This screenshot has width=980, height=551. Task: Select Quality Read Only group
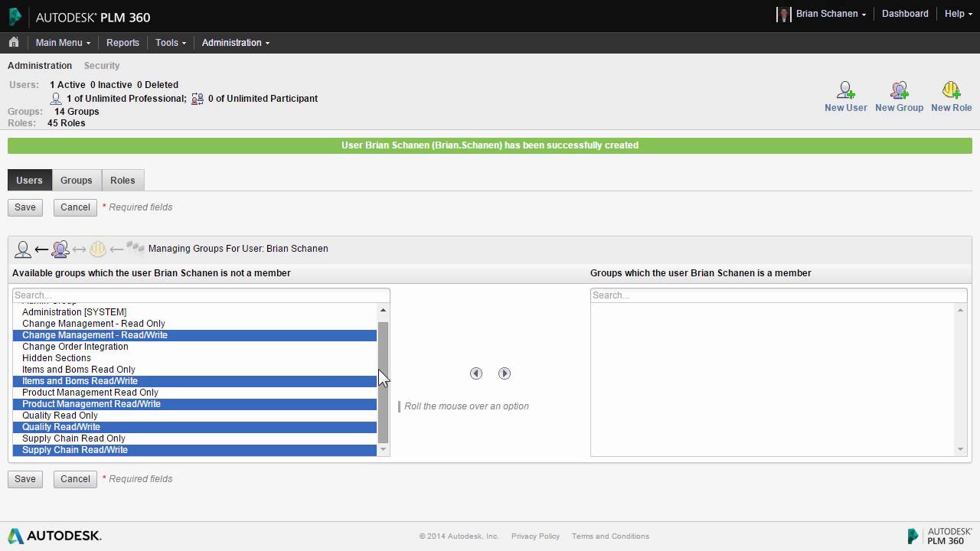click(194, 416)
